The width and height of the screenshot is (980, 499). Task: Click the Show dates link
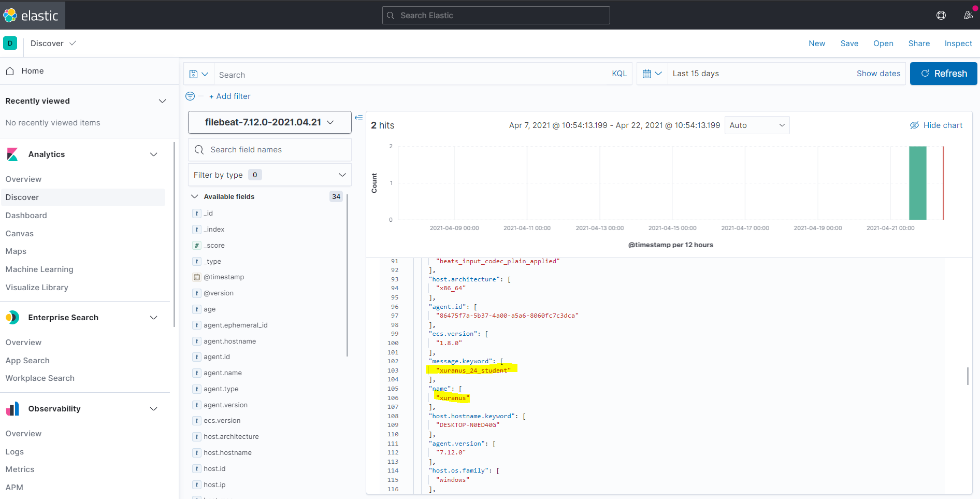(878, 74)
